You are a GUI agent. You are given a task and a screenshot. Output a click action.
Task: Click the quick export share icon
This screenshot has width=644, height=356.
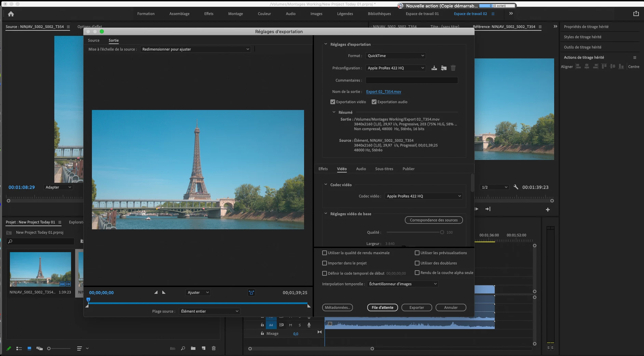(x=636, y=14)
